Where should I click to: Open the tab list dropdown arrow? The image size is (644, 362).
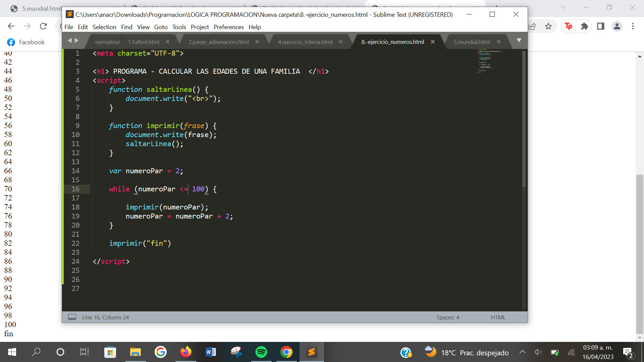[519, 40]
